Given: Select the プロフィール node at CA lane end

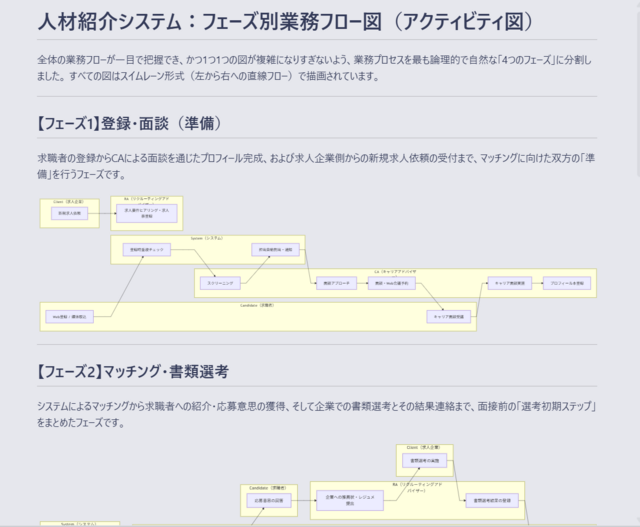Looking at the screenshot, I should 567,283.
